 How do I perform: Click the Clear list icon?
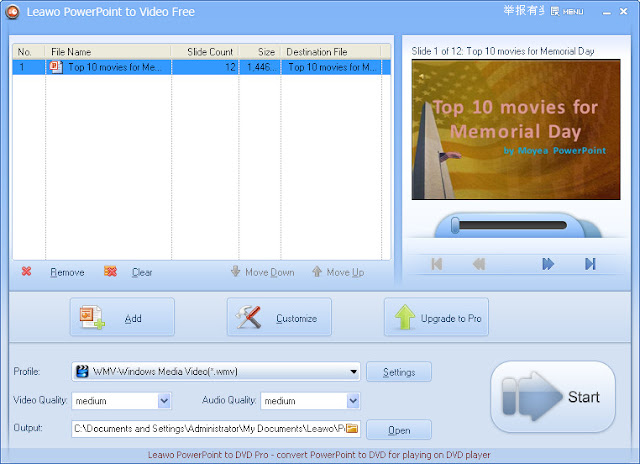coord(110,271)
